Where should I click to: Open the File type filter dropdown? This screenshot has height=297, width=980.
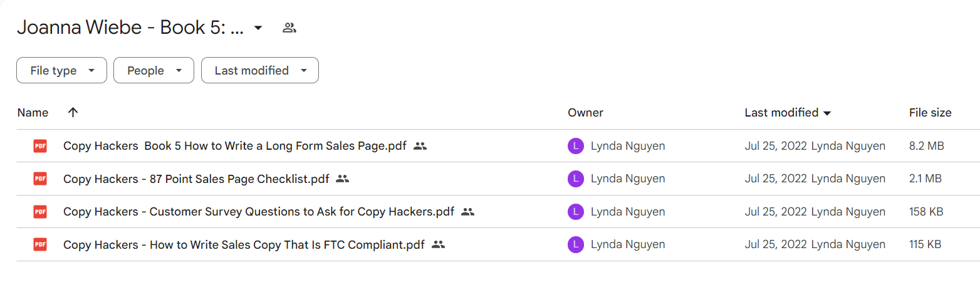pos(61,70)
